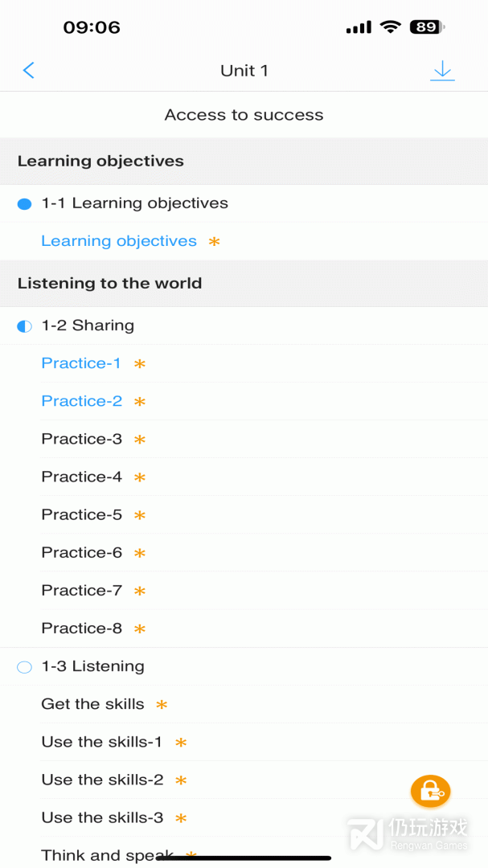Image resolution: width=488 pixels, height=868 pixels.
Task: Tap the Access to success title
Action: [244, 115]
